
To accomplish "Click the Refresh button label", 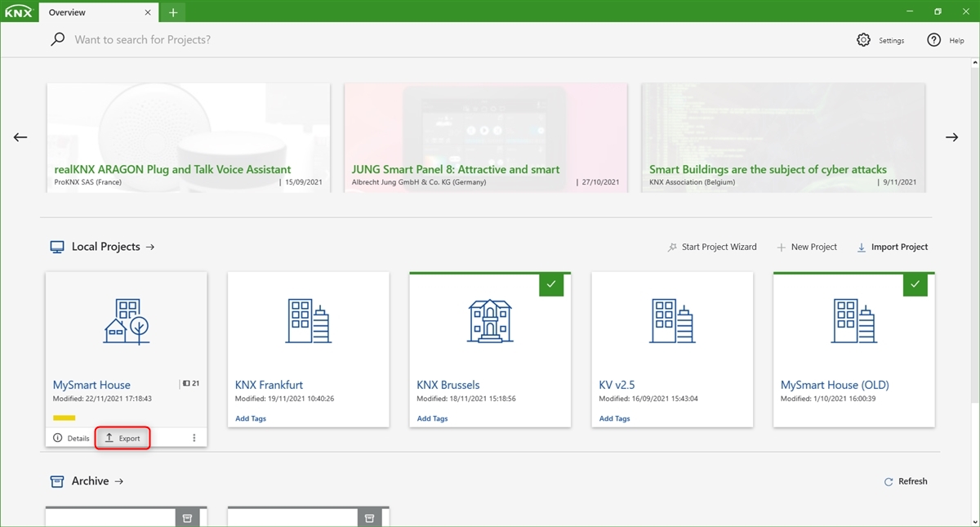I will pos(913,481).
